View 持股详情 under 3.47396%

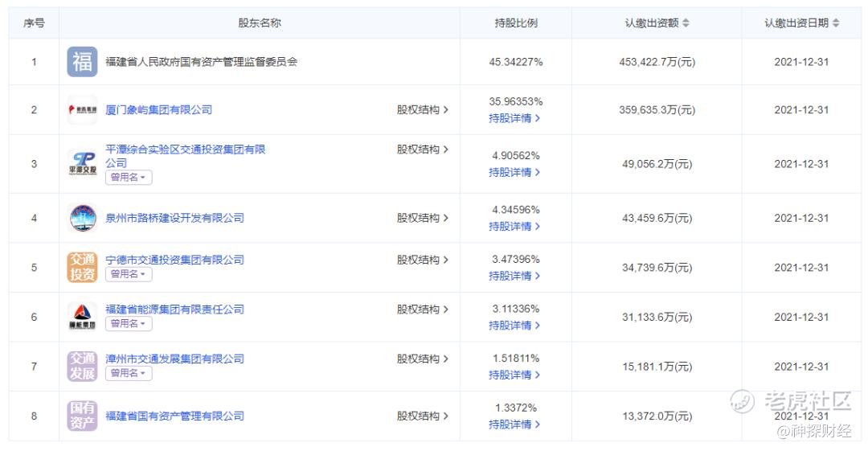click(x=514, y=276)
